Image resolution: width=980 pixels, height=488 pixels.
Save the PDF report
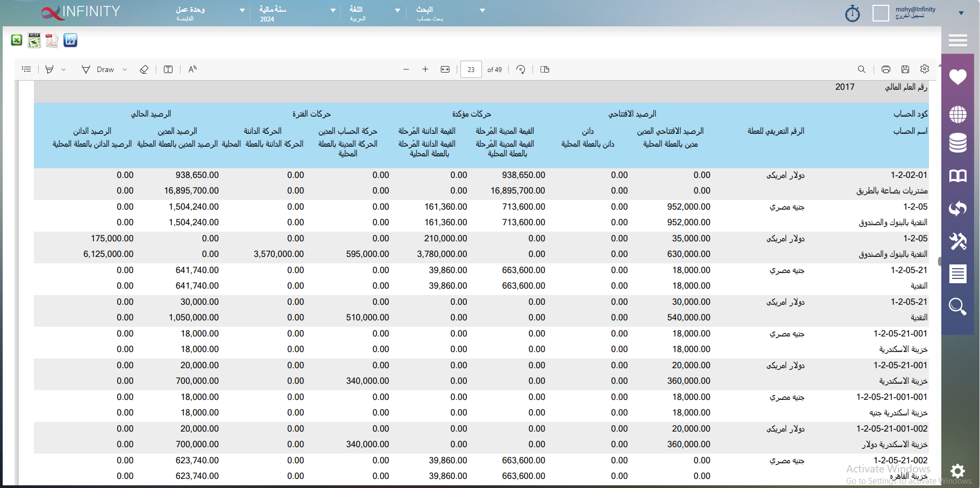[905, 69]
